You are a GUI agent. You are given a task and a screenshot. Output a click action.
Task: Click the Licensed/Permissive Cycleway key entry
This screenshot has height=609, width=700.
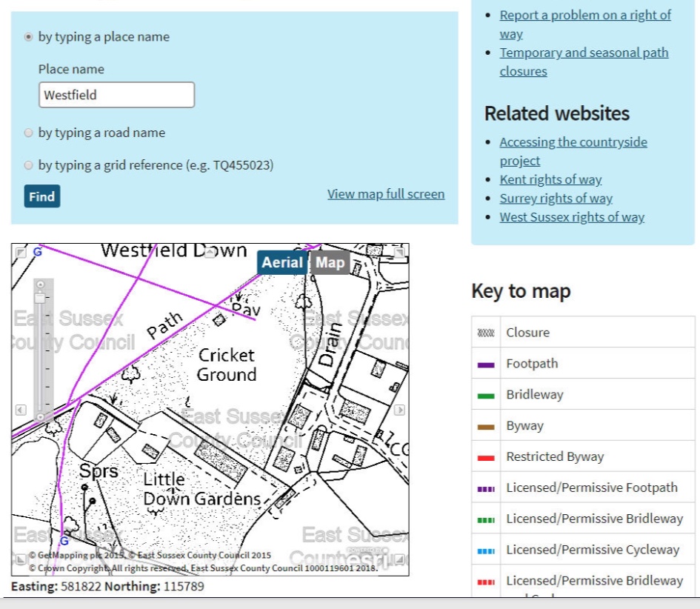(x=583, y=550)
